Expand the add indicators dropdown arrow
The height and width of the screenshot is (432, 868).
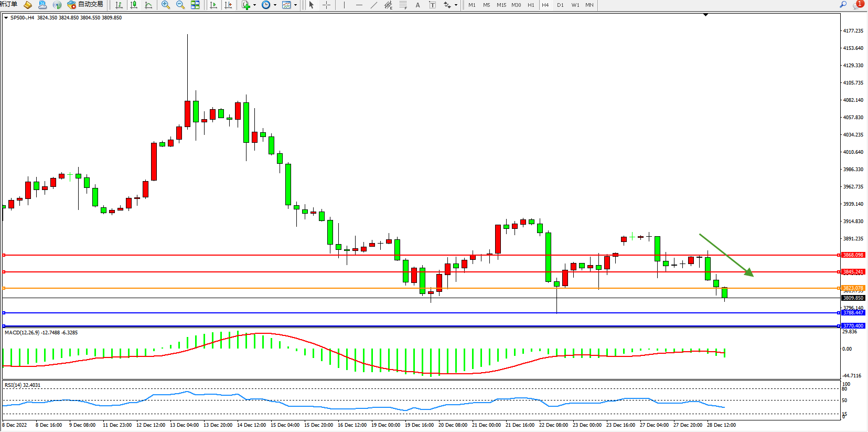[x=254, y=5]
